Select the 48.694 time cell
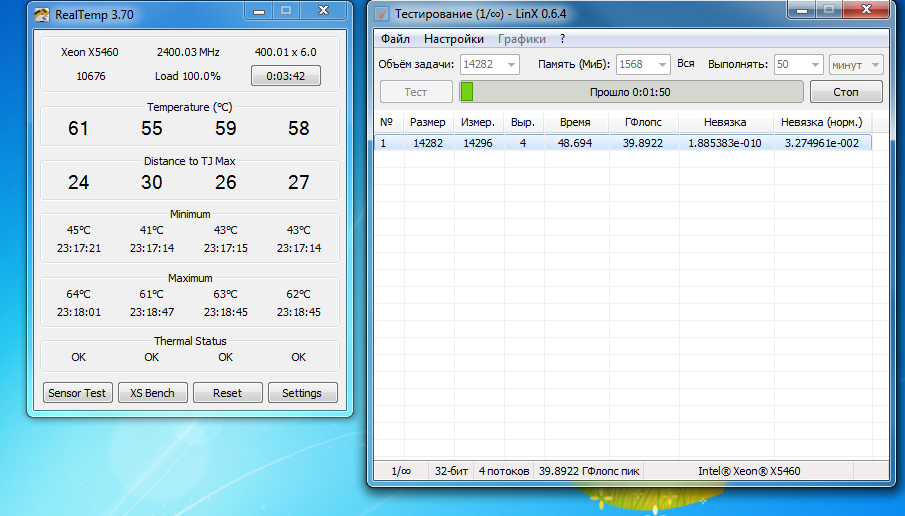The height and width of the screenshot is (516, 905). 575,143
